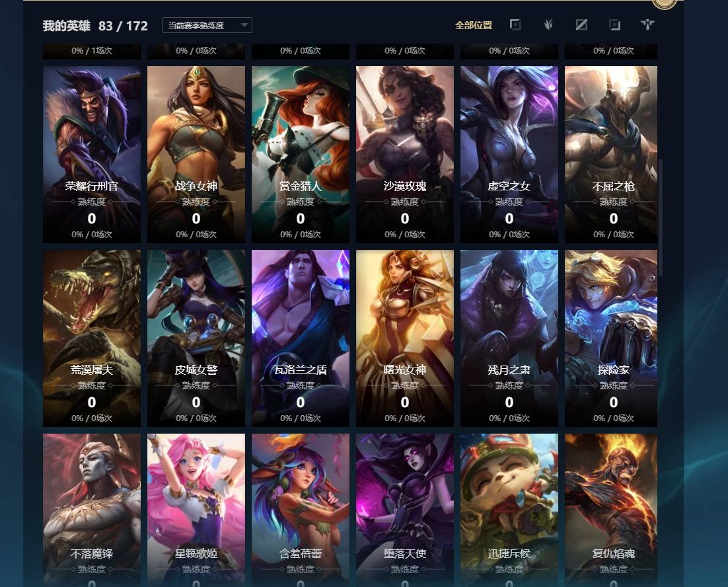Select the 皮城女警 champion card
The height and width of the screenshot is (587, 728).
196,338
